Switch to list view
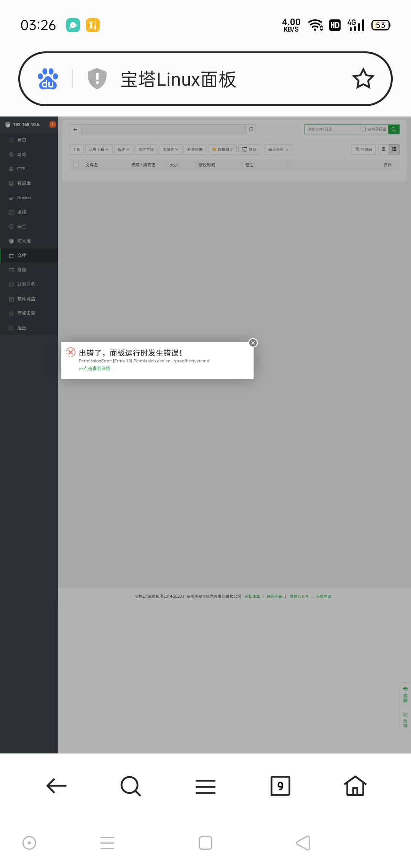Screen dimensions: 411x868 click(394, 149)
